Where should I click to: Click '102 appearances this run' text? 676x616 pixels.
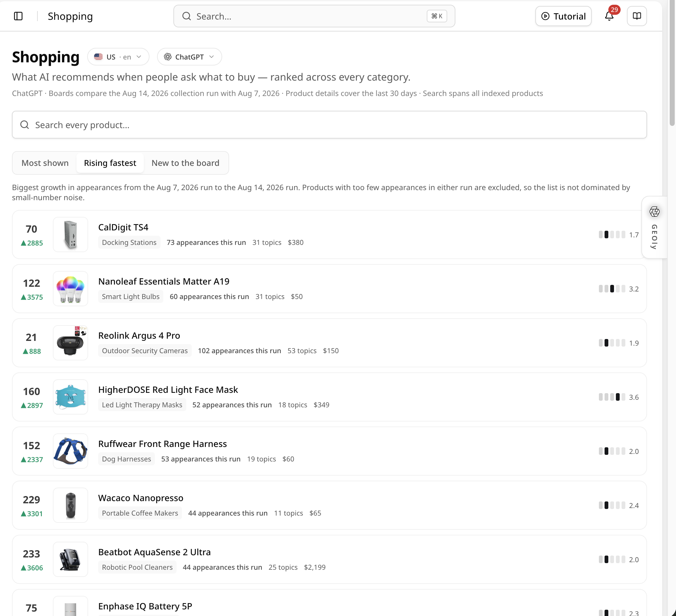pyautogui.click(x=239, y=350)
